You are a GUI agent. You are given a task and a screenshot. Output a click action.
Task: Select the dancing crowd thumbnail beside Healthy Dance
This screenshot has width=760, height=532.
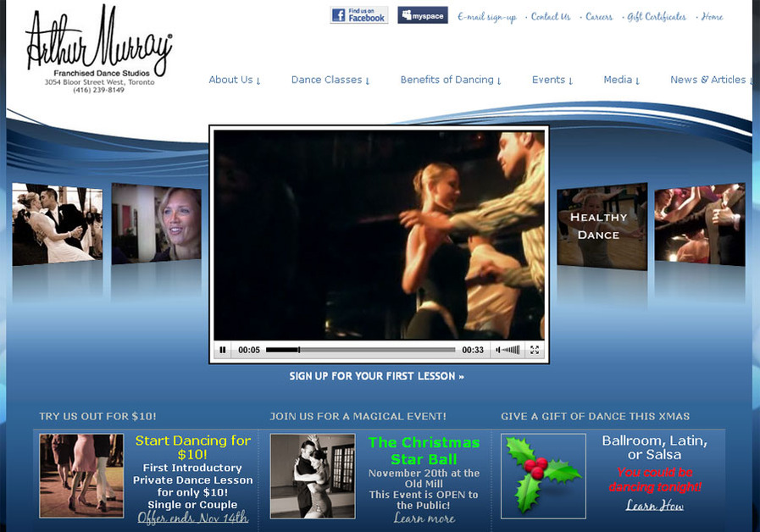point(700,224)
